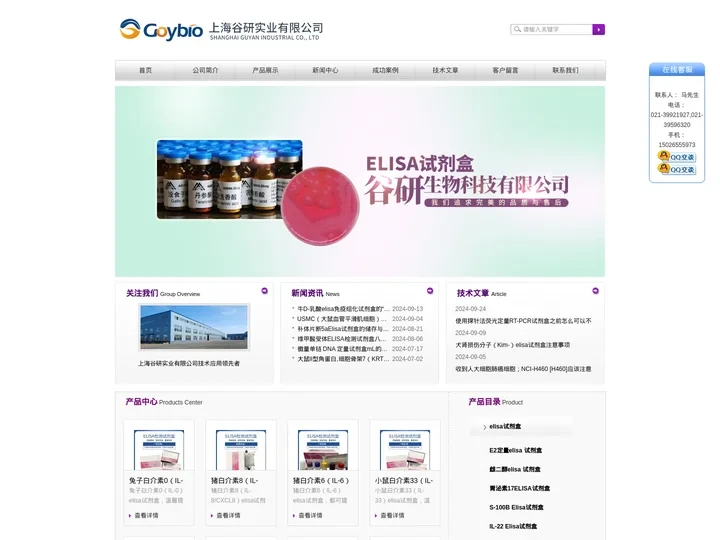Open article about NCI-H460 人大细胞肺癌细胞
This screenshot has width=720, height=540.
click(523, 369)
